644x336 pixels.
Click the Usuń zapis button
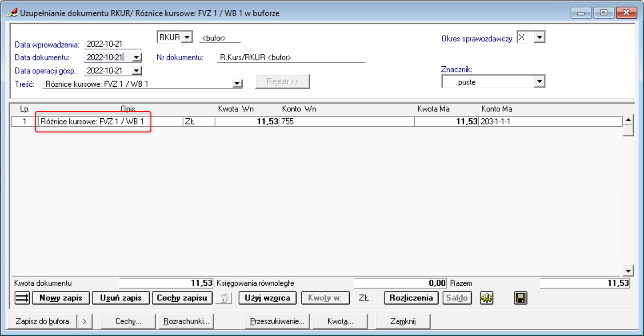121,298
